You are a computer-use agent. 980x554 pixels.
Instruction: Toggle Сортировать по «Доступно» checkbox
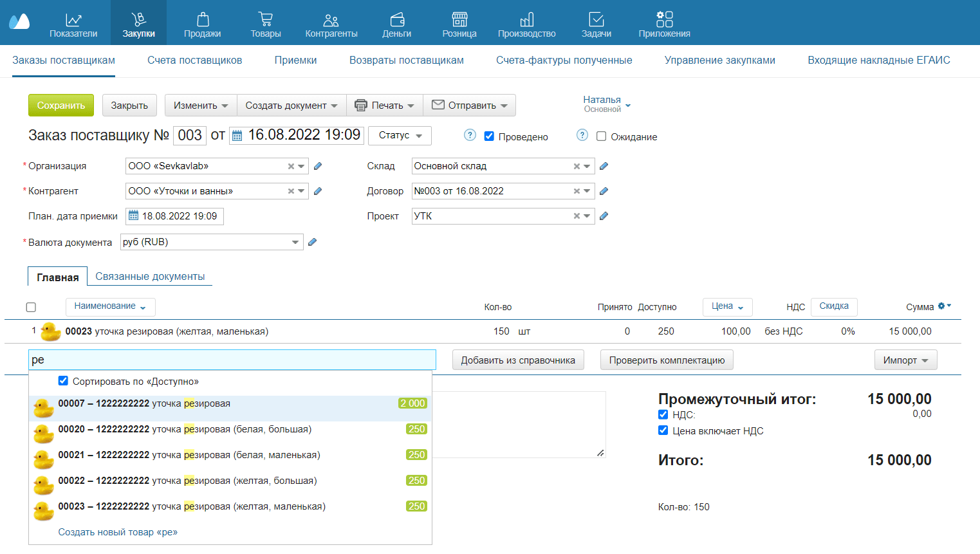pyautogui.click(x=63, y=381)
